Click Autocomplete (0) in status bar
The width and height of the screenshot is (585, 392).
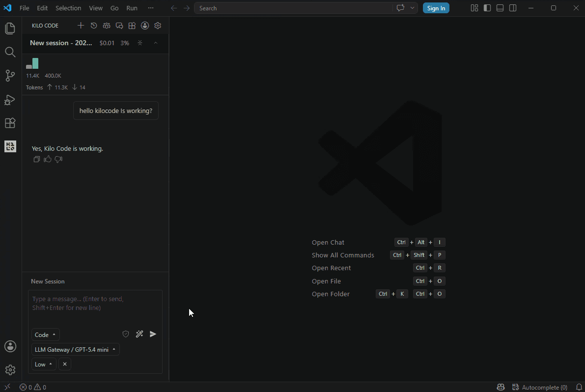[540, 387]
